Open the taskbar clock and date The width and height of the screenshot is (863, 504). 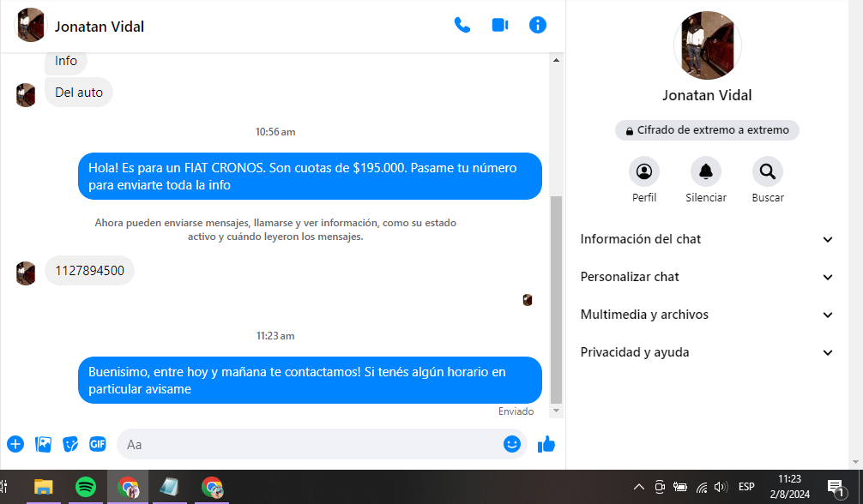click(790, 487)
